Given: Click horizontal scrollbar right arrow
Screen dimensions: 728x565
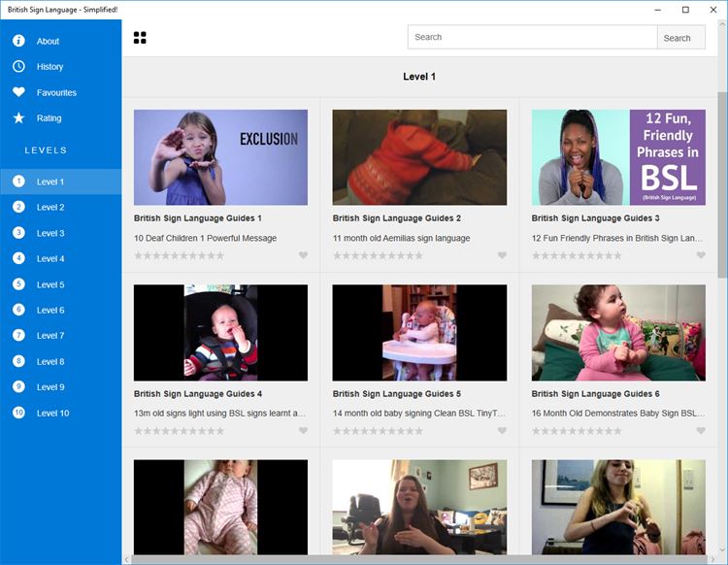Looking at the screenshot, I should [x=713, y=560].
